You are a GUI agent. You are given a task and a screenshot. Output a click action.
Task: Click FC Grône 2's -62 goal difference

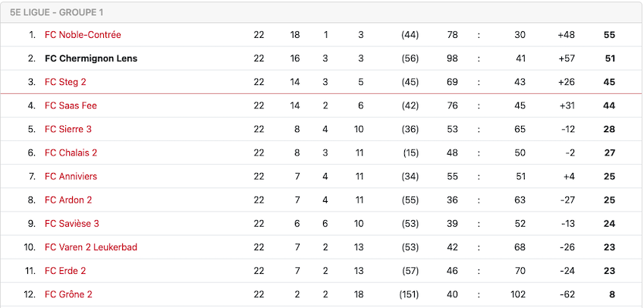point(566,294)
